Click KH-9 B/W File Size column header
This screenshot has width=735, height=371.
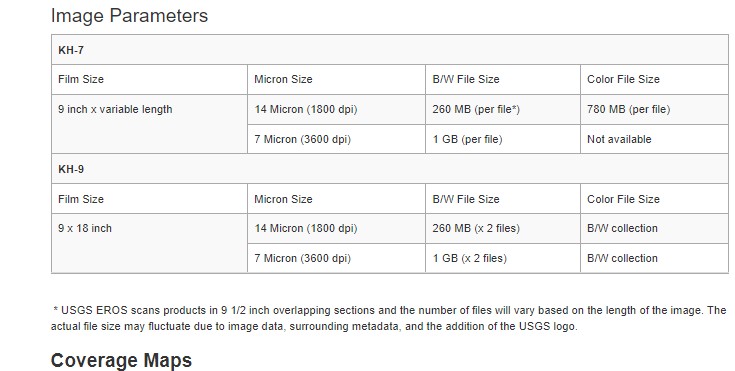coord(503,199)
